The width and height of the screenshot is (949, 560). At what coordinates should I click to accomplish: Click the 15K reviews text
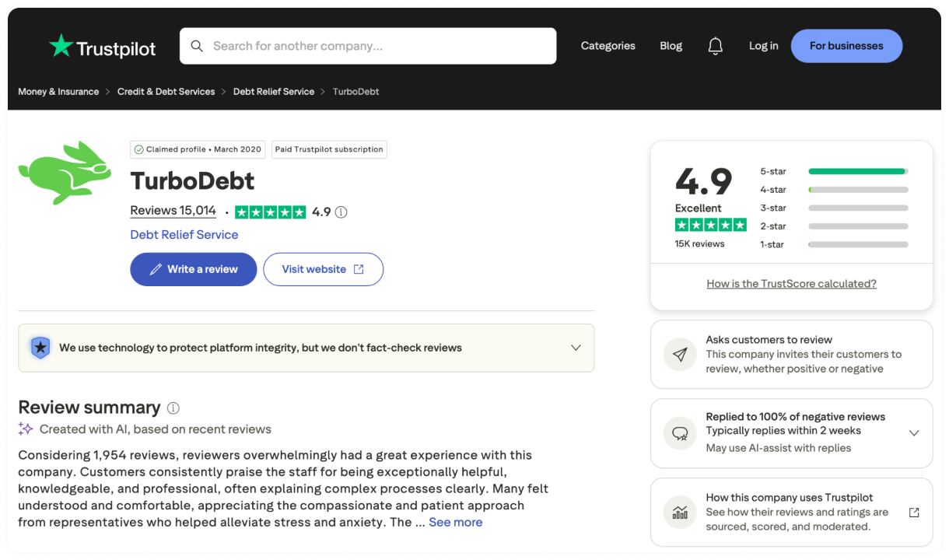coord(699,244)
